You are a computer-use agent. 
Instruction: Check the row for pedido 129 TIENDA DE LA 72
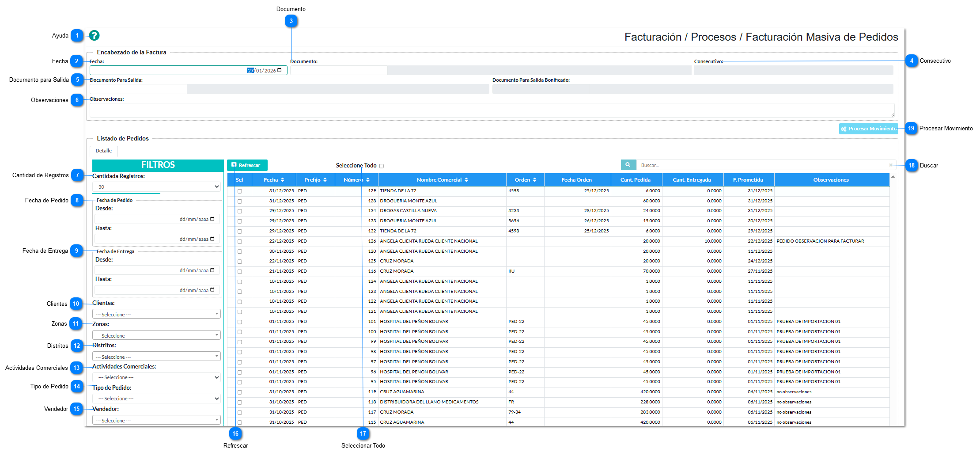pyautogui.click(x=240, y=191)
